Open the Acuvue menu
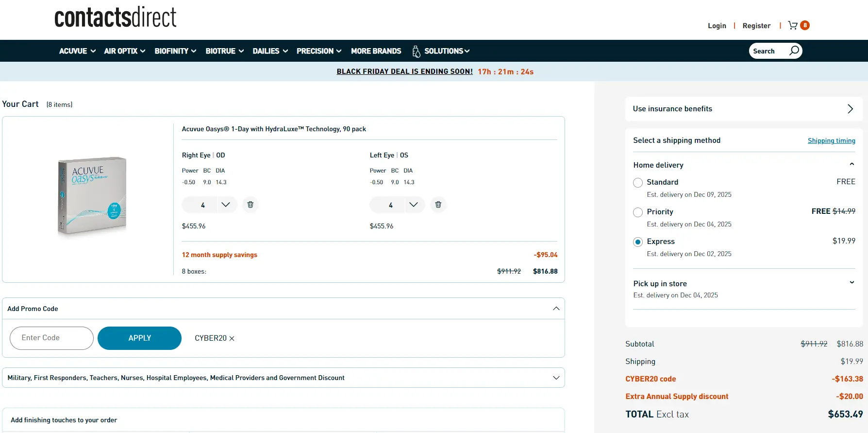Screen dimensions: 868x433 [77, 51]
